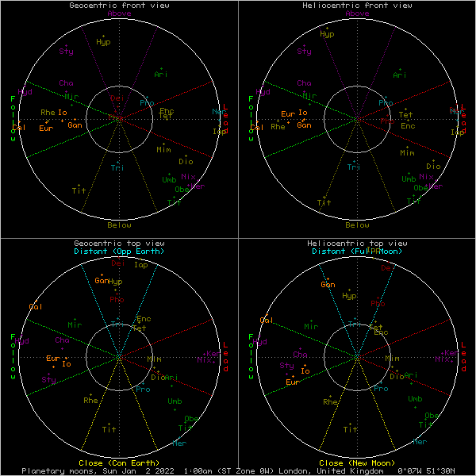Select Tit moon in Heliocentric front view

pyautogui.click(x=324, y=202)
